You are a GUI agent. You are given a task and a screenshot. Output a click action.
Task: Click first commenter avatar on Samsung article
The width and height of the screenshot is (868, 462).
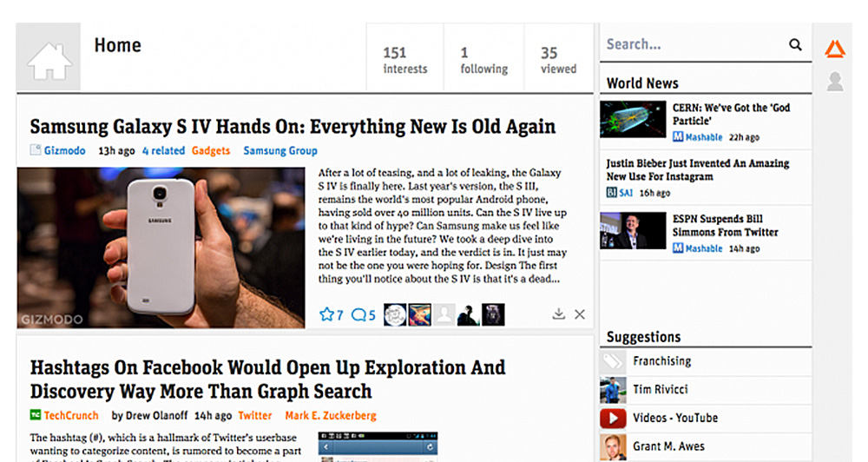point(395,314)
